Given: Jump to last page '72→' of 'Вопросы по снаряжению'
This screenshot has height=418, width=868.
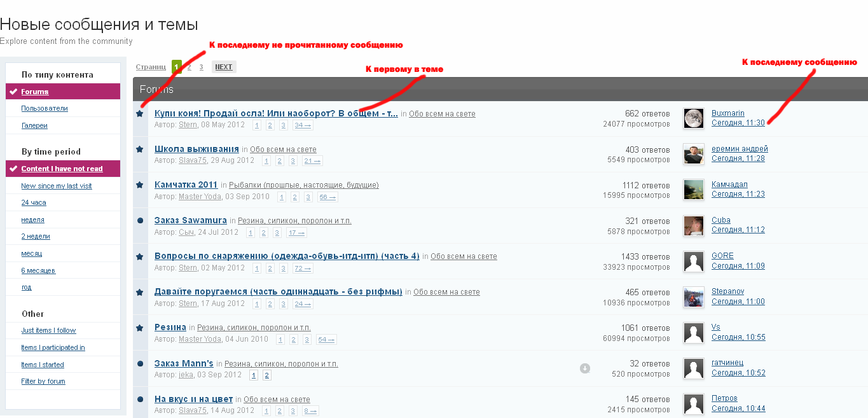Looking at the screenshot, I should 303,268.
